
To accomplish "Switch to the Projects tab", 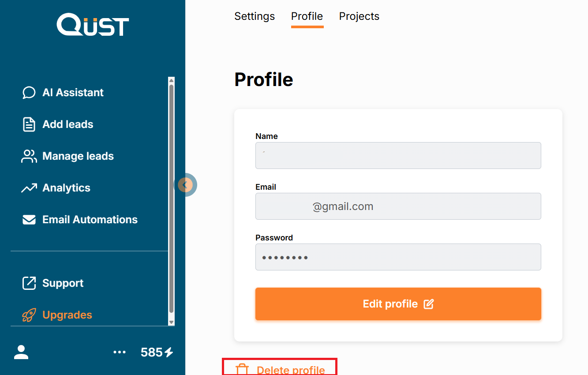I will point(359,16).
